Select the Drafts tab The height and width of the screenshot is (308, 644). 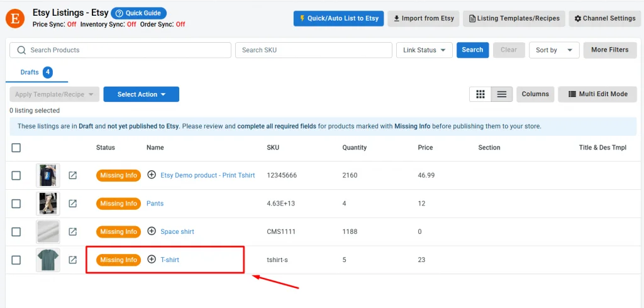[36, 73]
